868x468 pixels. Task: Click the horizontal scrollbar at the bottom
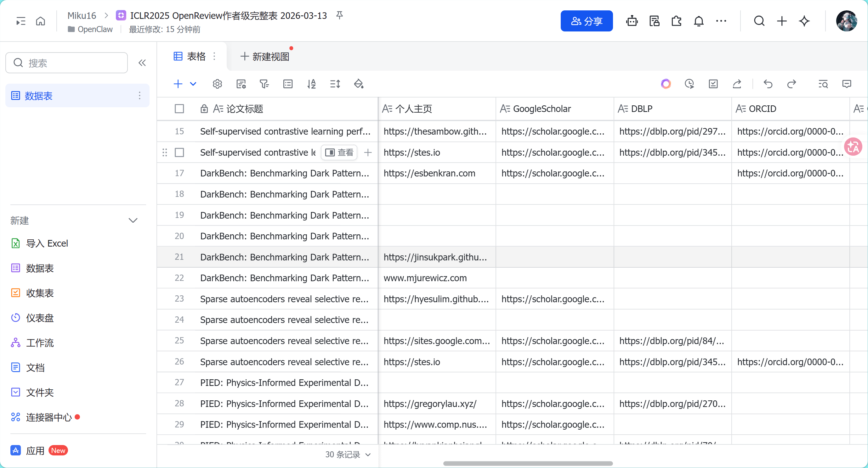click(528, 464)
